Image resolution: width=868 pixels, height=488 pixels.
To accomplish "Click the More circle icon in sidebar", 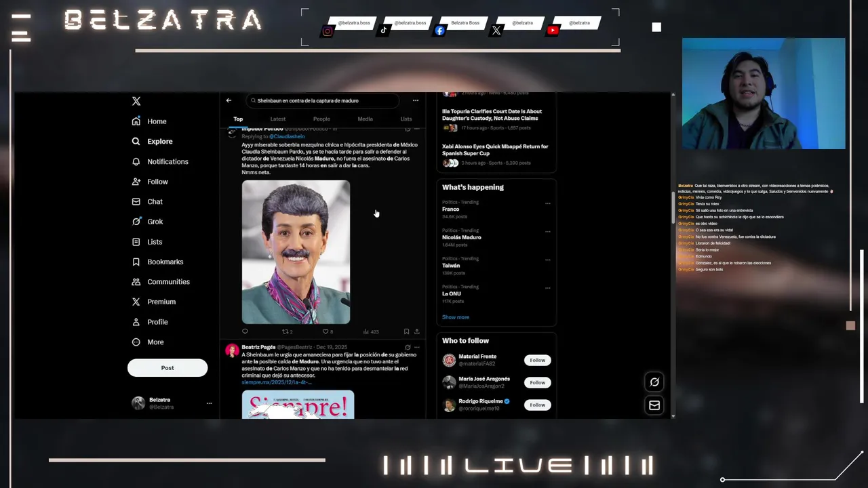I will pyautogui.click(x=136, y=342).
